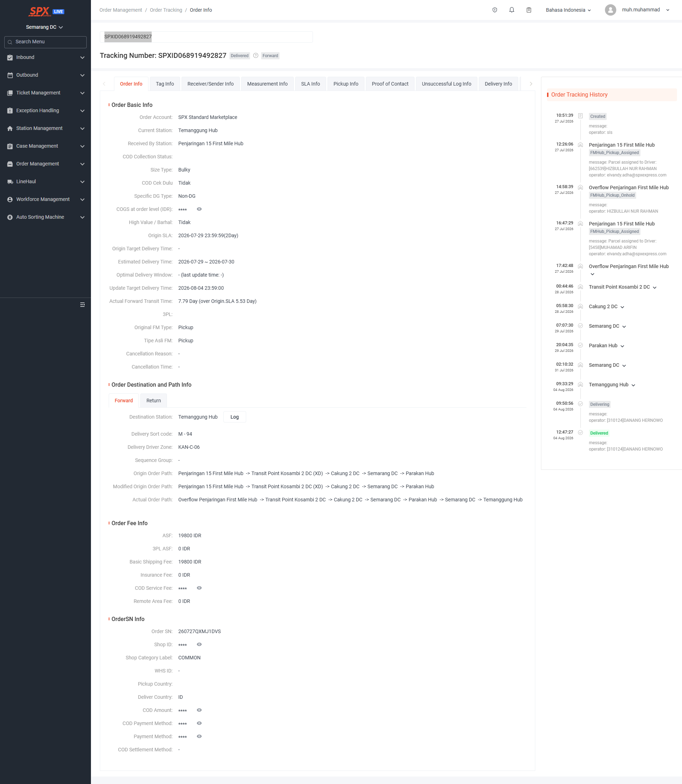Image resolution: width=682 pixels, height=784 pixels.
Task: Show the hidden Shop ID
Action: pos(199,644)
